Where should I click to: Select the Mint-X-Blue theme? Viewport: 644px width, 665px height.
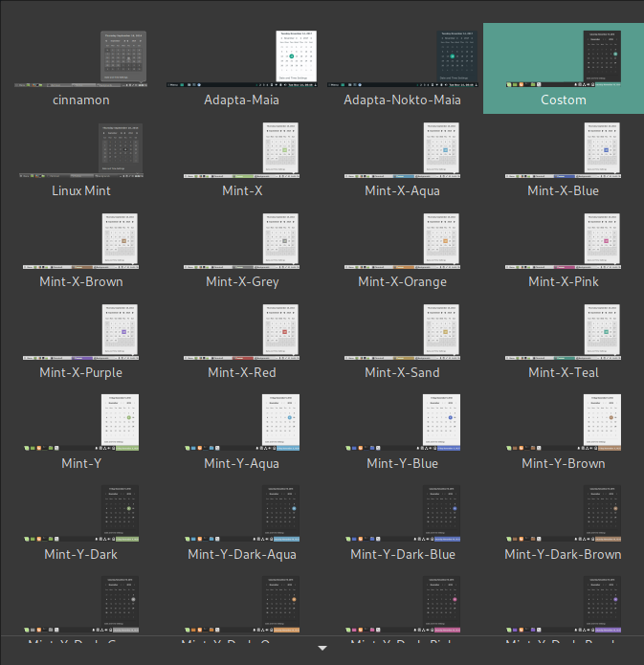point(564,160)
